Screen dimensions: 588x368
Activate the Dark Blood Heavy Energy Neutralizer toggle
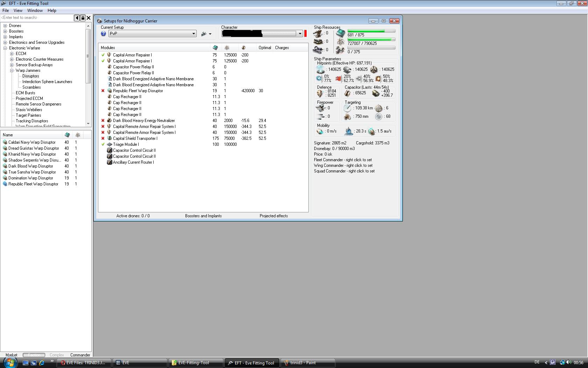point(103,121)
